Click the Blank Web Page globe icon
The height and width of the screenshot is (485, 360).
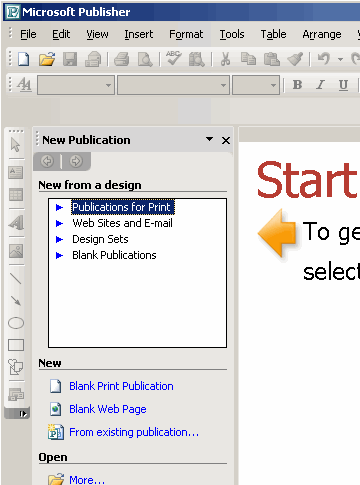point(56,409)
